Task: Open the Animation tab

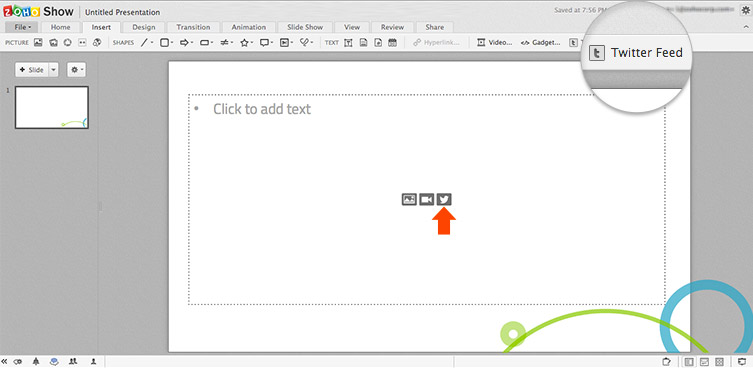Action: (248, 27)
